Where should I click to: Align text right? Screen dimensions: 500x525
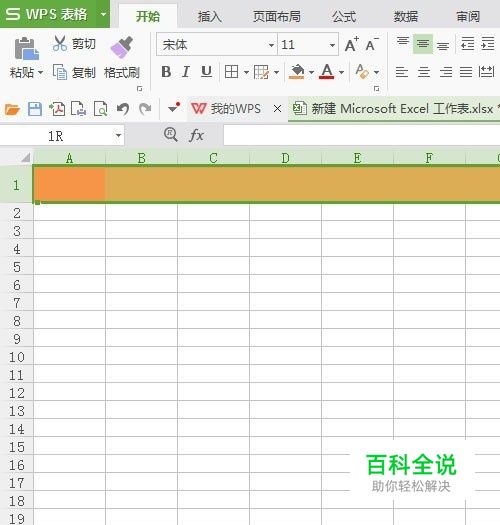coord(445,72)
